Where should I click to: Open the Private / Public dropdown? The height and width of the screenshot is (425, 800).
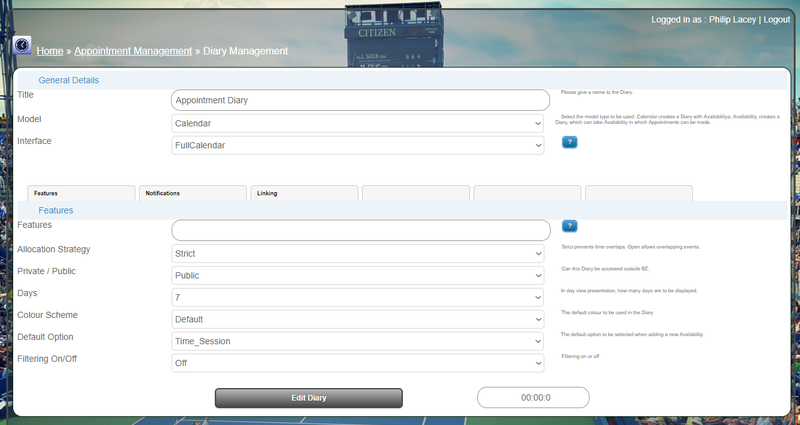tap(358, 276)
